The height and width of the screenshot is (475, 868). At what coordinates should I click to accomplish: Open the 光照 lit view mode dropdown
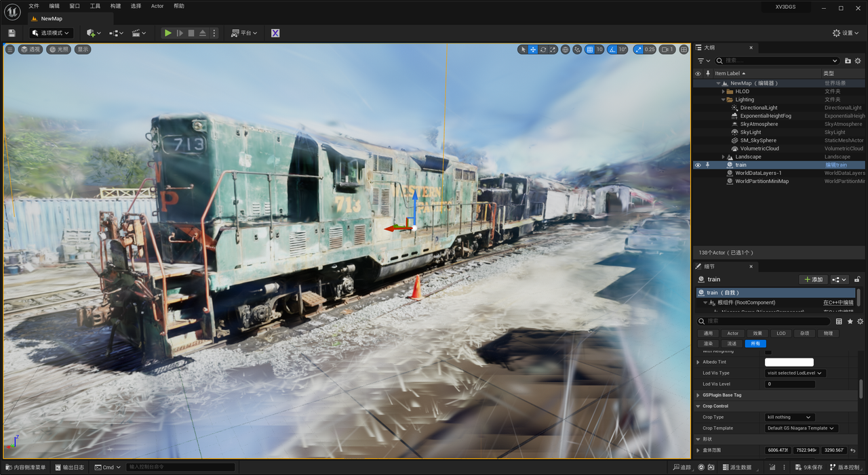(59, 49)
